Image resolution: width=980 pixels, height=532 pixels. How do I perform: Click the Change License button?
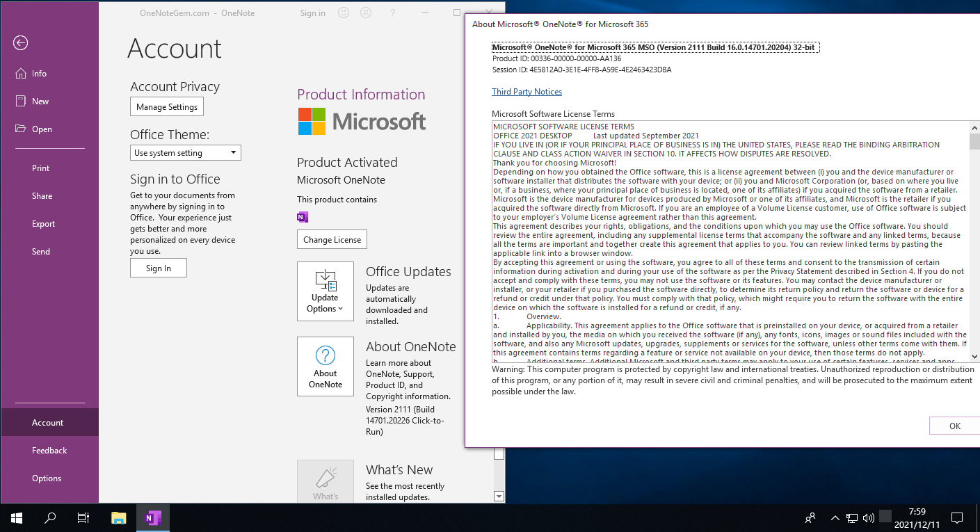point(332,239)
